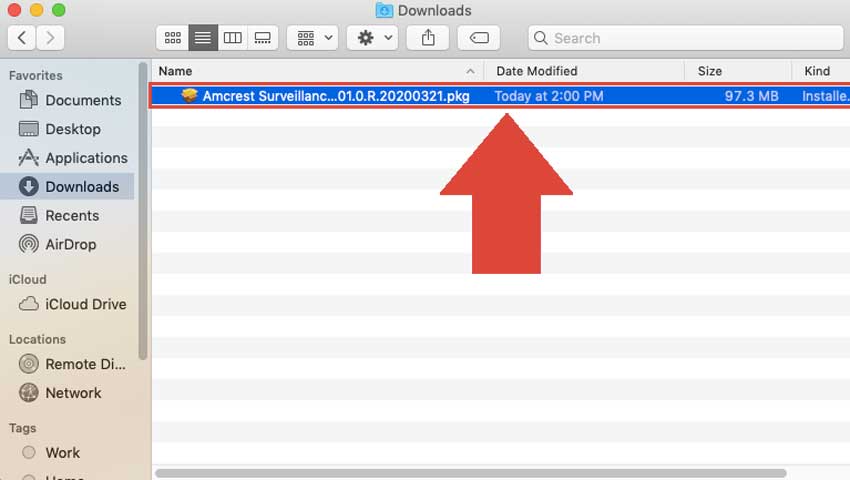850x480 pixels.
Task: Switch to column view in toolbar
Action: tap(232, 38)
